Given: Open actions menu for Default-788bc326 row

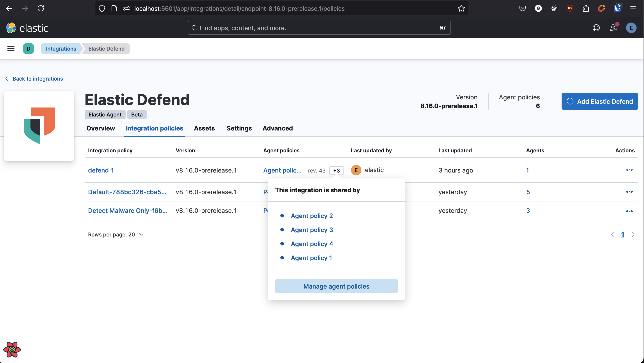Looking at the screenshot, I should pos(629,192).
